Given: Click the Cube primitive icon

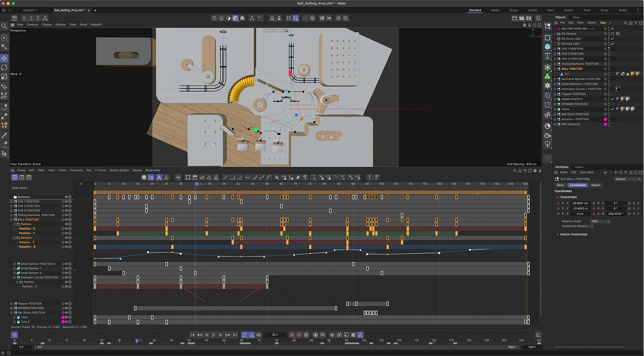Looking at the screenshot, I should click(x=547, y=47).
